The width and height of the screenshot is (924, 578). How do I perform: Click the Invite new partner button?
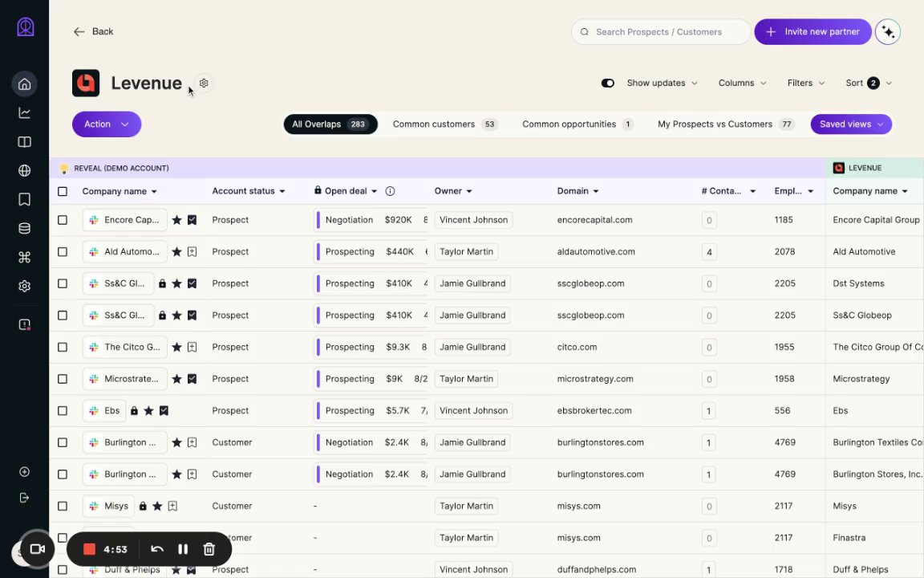813,32
